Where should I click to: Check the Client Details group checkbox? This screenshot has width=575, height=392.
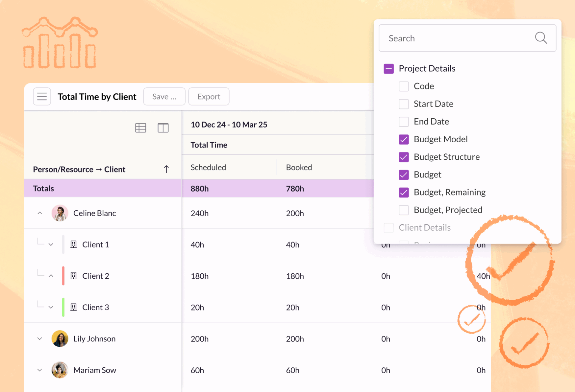point(388,228)
